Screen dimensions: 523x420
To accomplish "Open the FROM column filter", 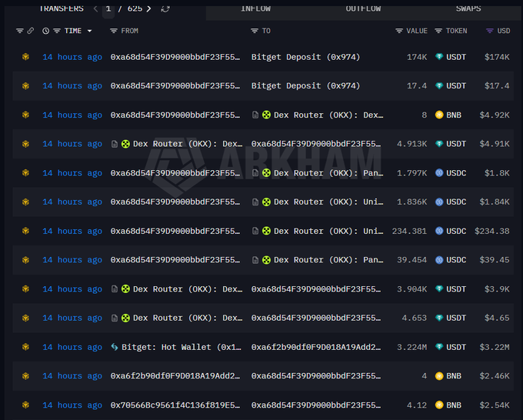I will point(114,31).
